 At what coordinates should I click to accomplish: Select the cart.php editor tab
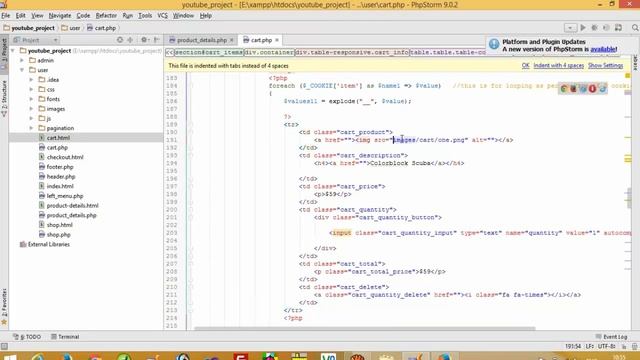(x=261, y=40)
